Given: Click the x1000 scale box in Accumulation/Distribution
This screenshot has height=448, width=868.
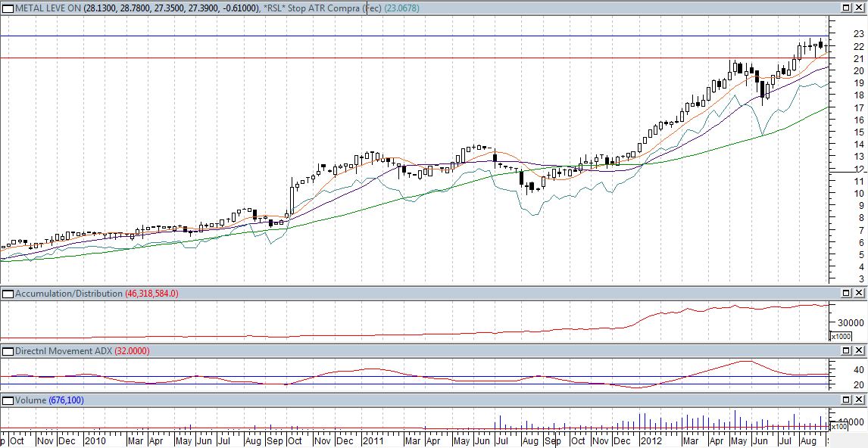Looking at the screenshot, I should (x=841, y=337).
